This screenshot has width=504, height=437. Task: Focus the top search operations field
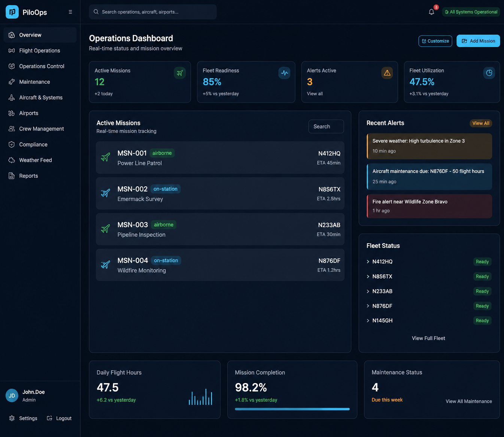153,12
